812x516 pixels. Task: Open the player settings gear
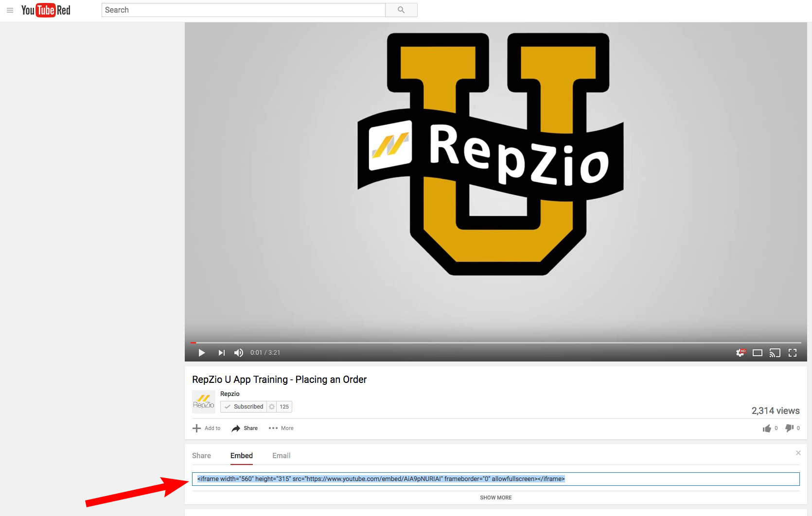pos(741,353)
